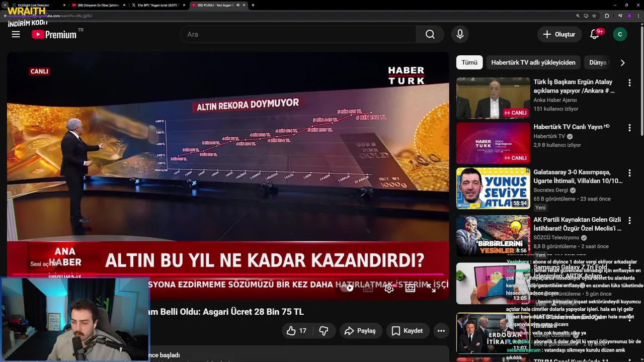
Task: Toggle subtitles icon in player
Action: [x=368, y=288]
